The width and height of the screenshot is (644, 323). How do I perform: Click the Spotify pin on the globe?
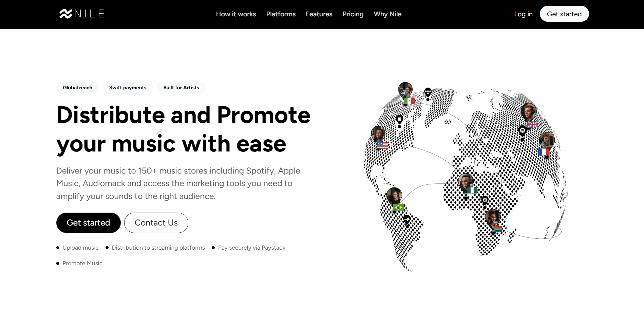point(522,130)
